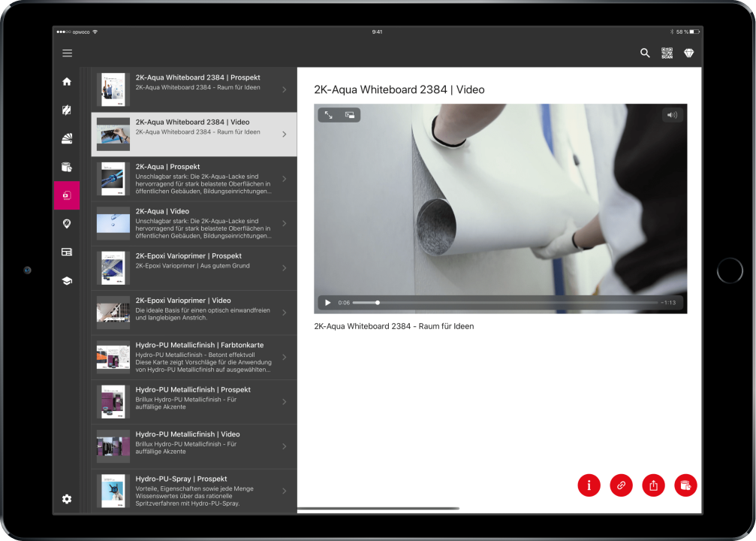Select 'Hydro-PU Metallicfinish | Prospekt' title
This screenshot has width=756, height=541.
pyautogui.click(x=193, y=389)
